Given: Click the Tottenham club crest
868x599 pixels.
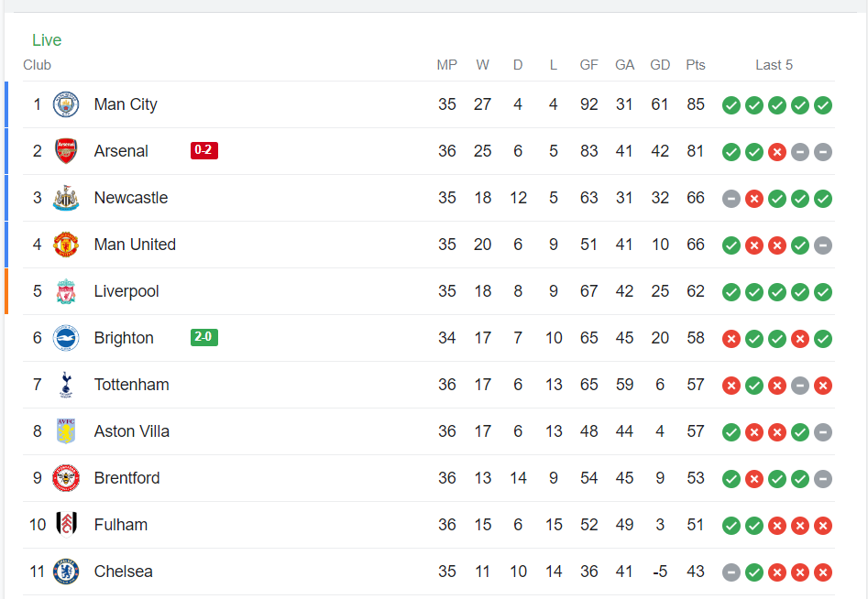Looking at the screenshot, I should 66,385.
